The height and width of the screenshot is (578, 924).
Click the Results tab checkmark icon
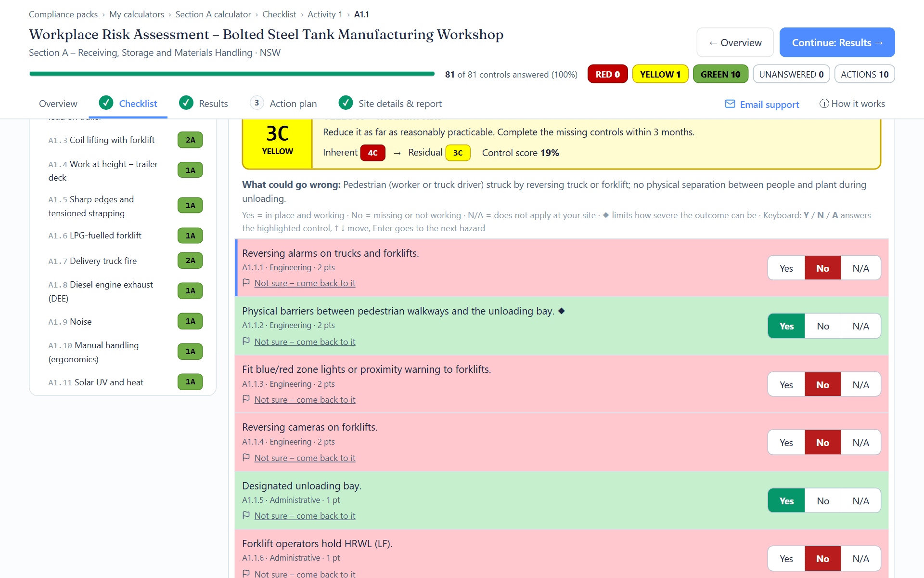186,103
